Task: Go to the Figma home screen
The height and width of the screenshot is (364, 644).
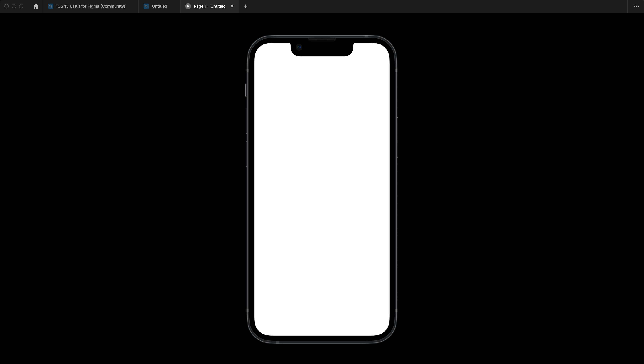Action: click(x=36, y=6)
